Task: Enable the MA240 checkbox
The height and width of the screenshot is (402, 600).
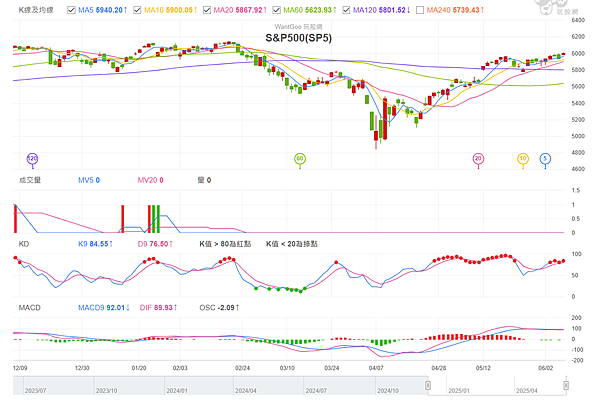Action: (x=420, y=10)
